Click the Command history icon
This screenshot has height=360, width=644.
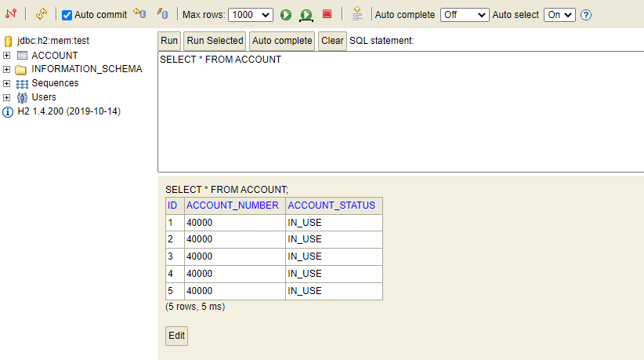click(357, 13)
